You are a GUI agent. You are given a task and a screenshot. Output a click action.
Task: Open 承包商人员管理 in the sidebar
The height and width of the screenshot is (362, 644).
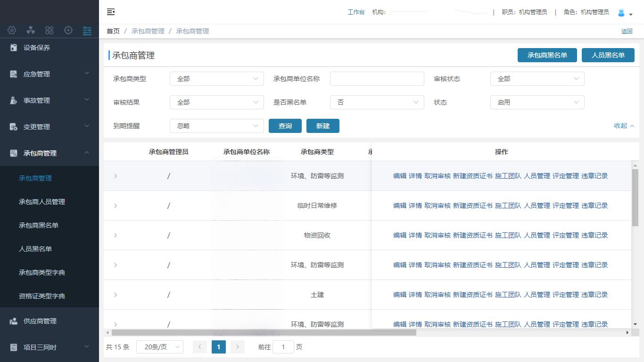(42, 202)
